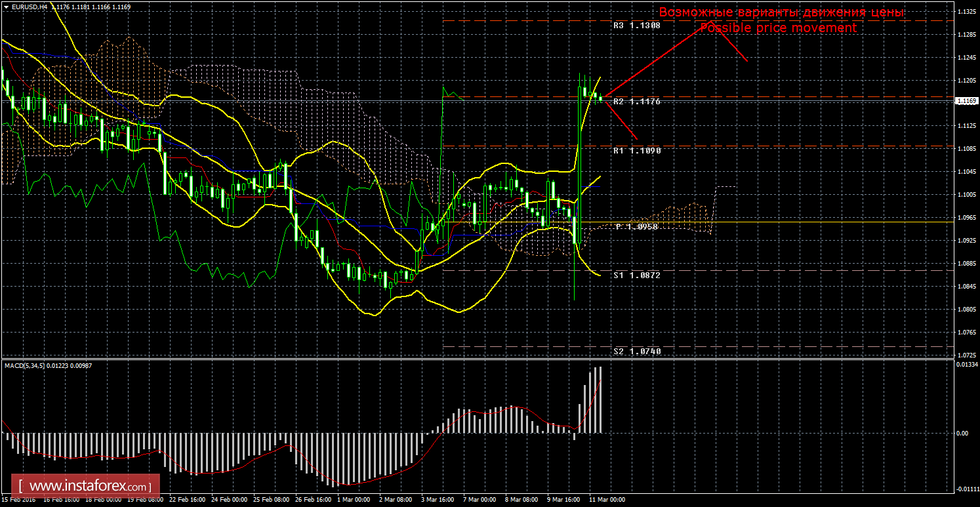The height and width of the screenshot is (507, 980).
Task: Select the lower downward red forecast line
Action: (621, 122)
